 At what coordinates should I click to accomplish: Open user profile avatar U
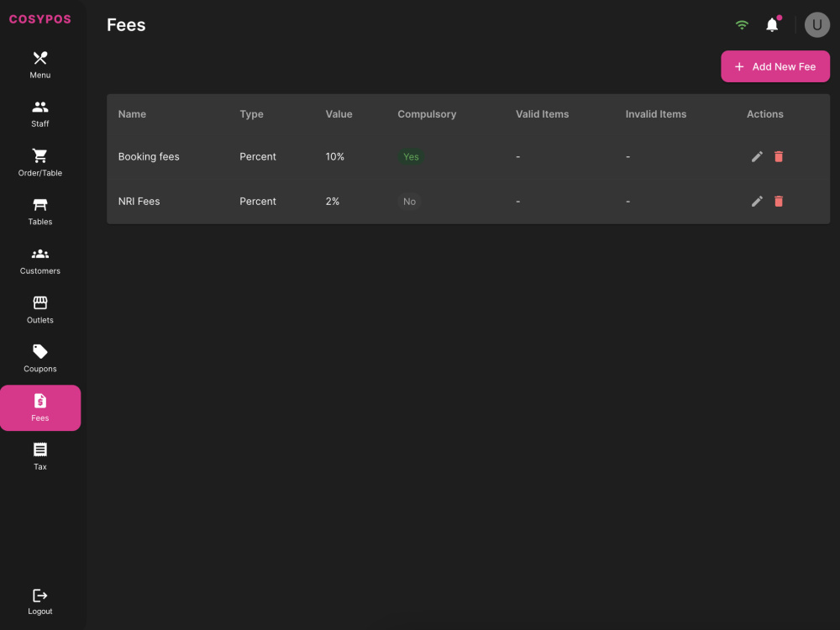[x=817, y=24]
